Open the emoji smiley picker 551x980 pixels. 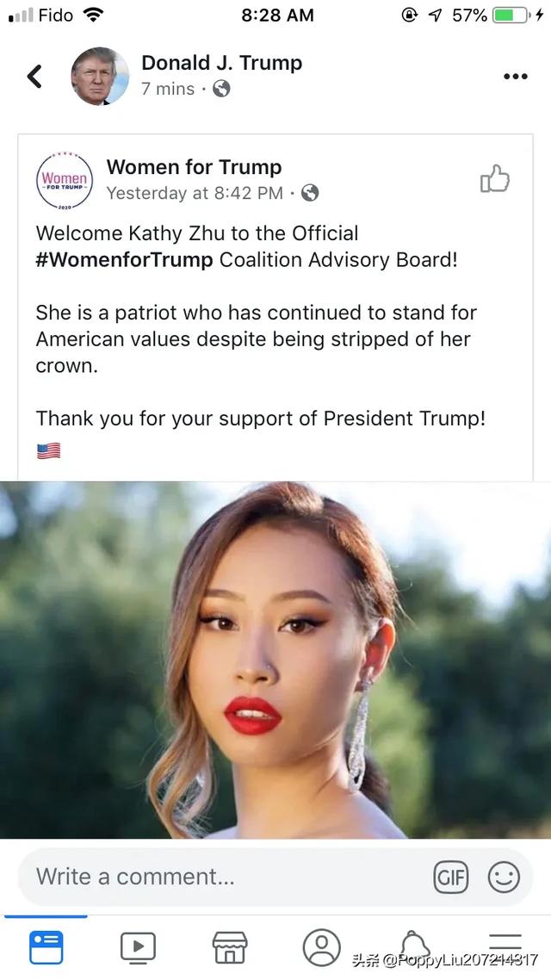pyautogui.click(x=504, y=878)
